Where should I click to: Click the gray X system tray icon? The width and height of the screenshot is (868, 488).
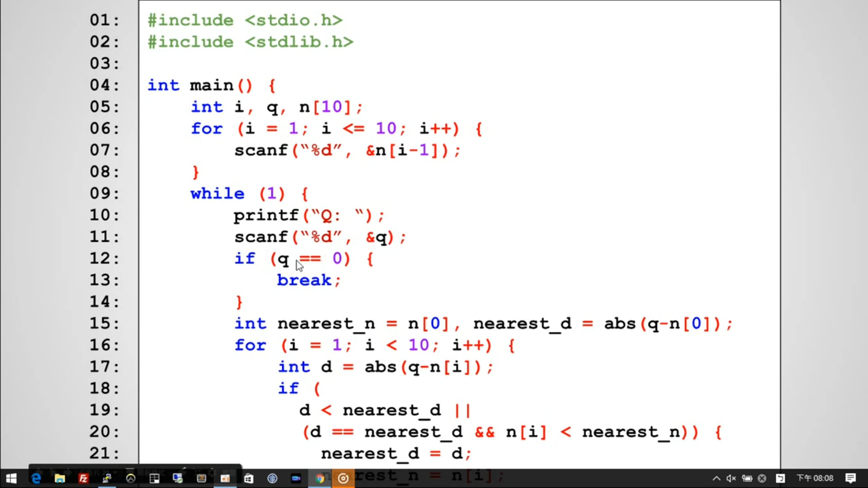[x=762, y=478]
